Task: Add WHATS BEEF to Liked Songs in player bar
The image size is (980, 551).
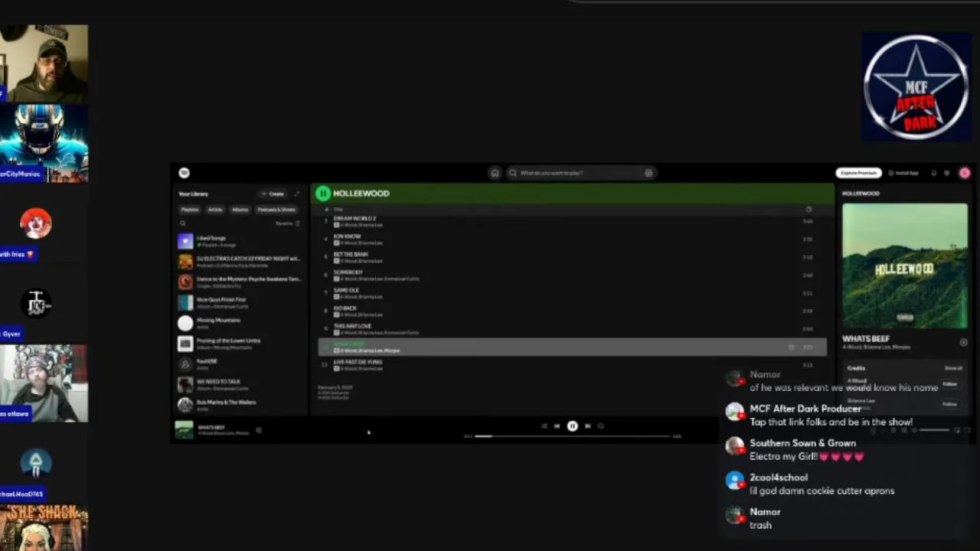Action: pos(259,430)
